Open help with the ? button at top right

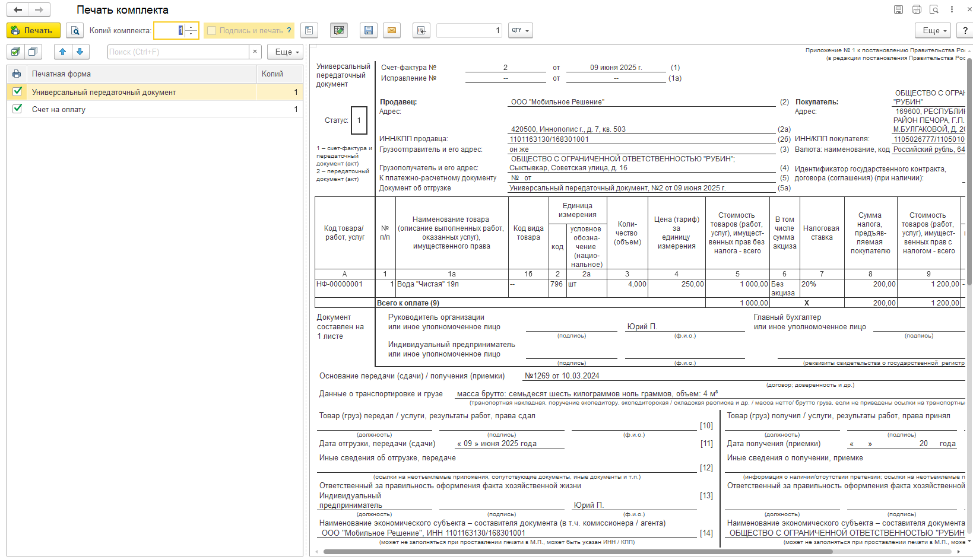965,30
